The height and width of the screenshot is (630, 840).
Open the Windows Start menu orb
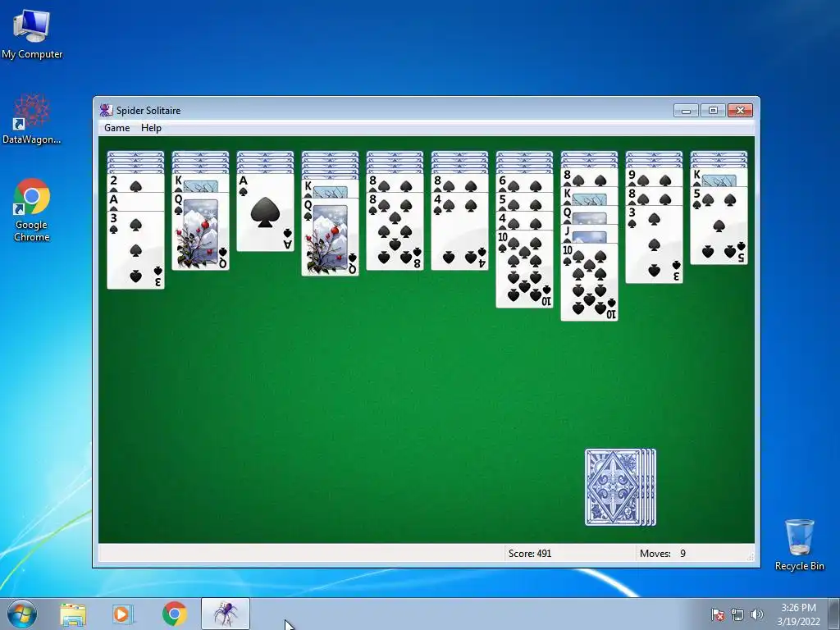coord(22,614)
